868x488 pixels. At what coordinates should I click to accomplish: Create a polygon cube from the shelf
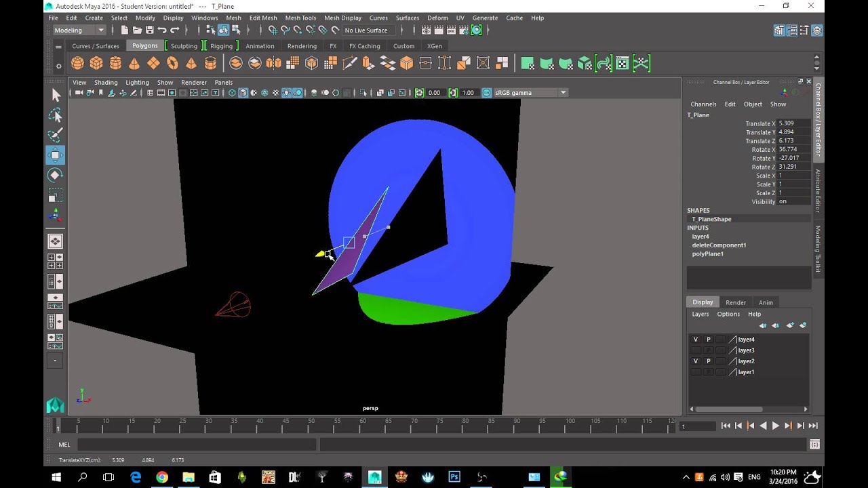tap(96, 63)
